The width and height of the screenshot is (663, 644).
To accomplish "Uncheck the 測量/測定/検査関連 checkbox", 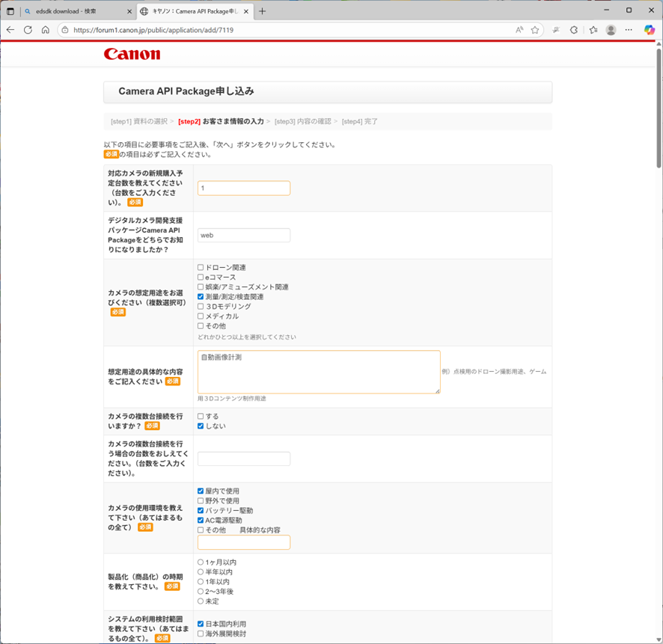I will pyautogui.click(x=201, y=297).
